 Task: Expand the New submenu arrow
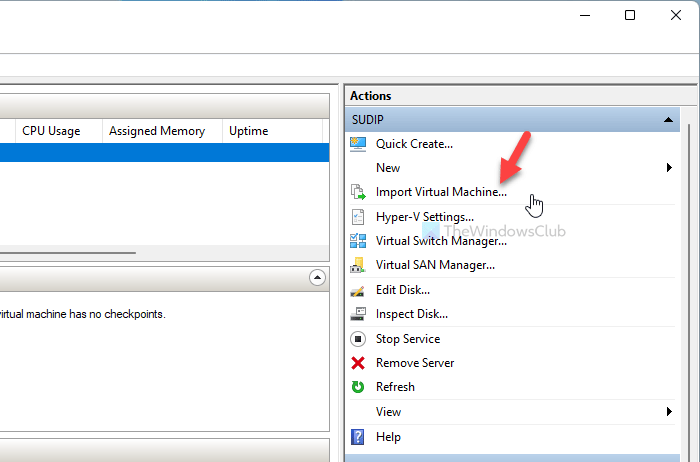[x=669, y=168]
